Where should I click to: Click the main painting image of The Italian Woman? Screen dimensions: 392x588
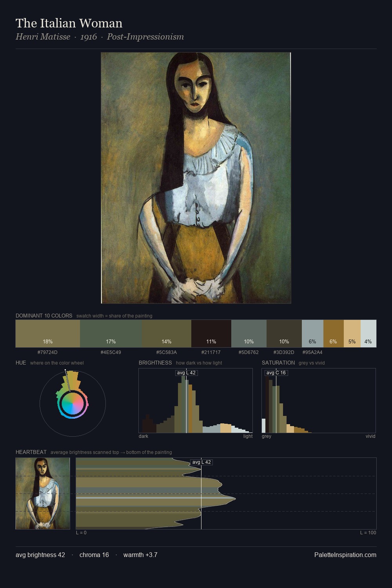[196, 178]
